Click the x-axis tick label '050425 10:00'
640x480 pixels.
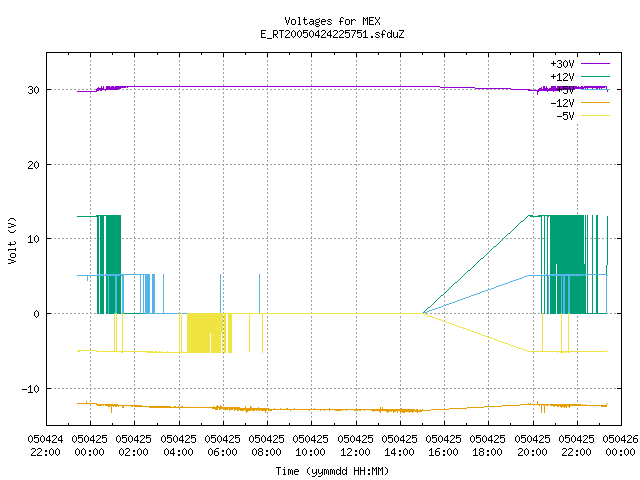[311, 446]
